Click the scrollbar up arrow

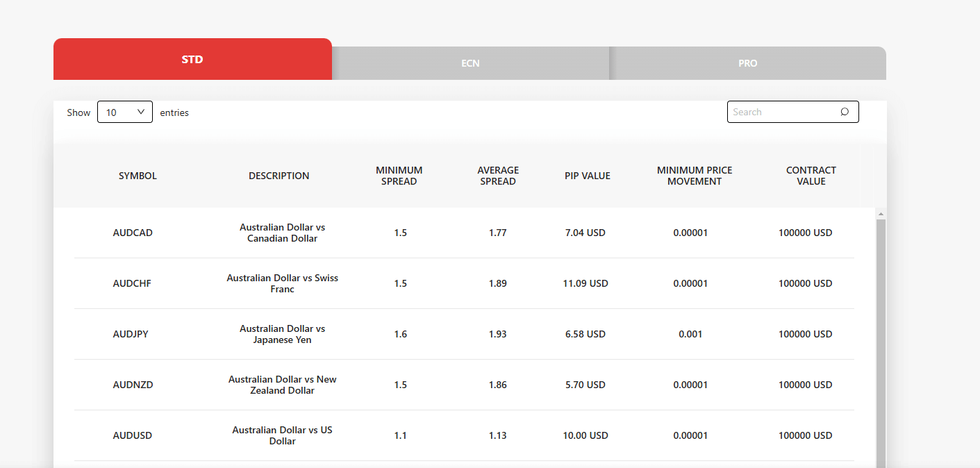point(881,213)
